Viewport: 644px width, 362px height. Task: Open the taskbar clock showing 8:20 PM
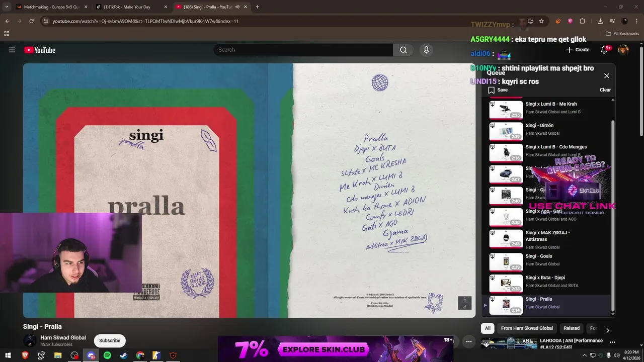(x=631, y=355)
